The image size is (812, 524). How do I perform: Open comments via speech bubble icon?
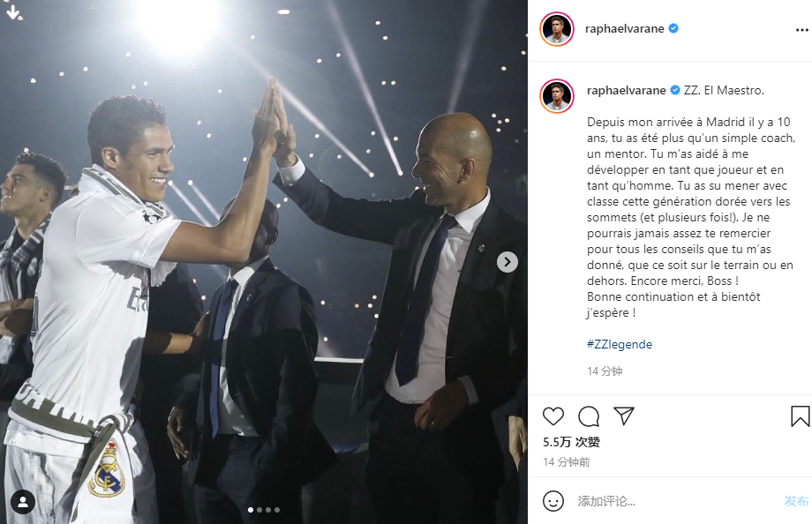(589, 415)
